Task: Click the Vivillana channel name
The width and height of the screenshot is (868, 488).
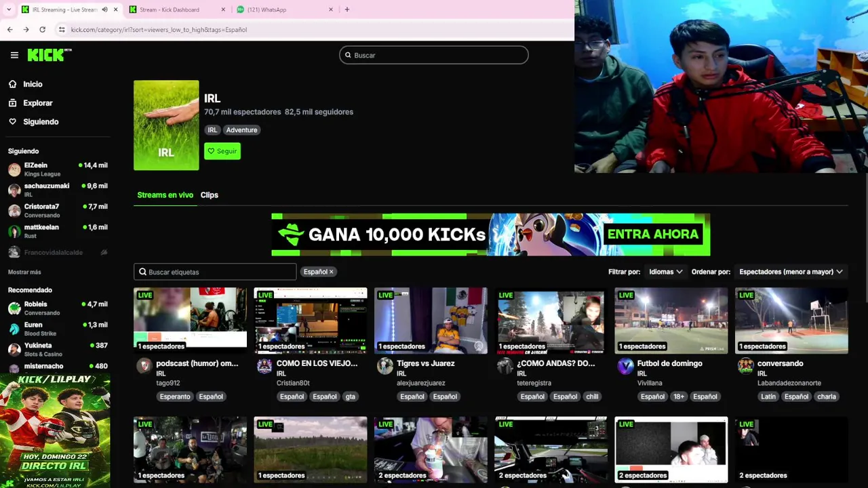Action: [x=650, y=383]
